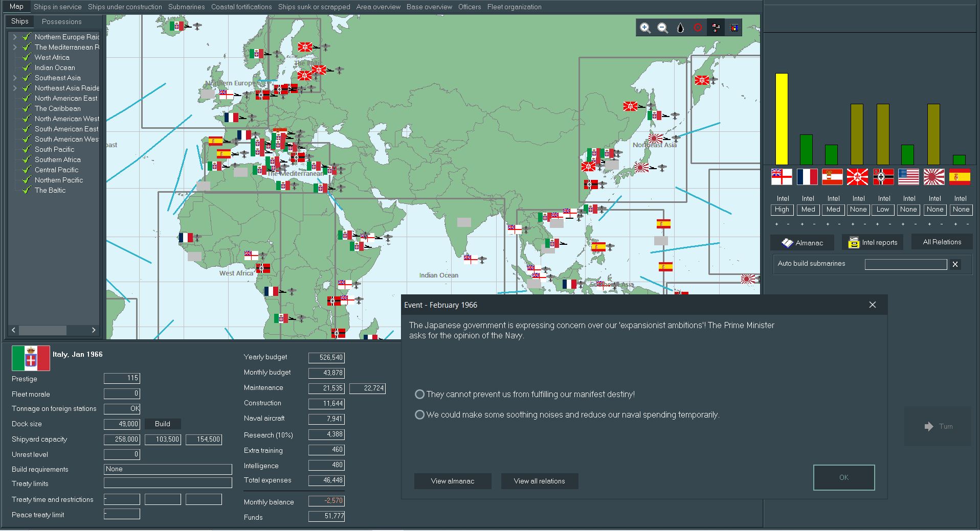Toggle the flags display map icon

click(x=716, y=28)
